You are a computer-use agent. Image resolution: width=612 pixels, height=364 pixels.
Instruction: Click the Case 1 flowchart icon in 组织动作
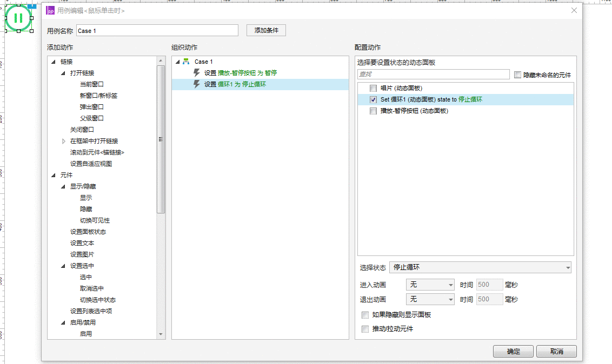pyautogui.click(x=186, y=62)
